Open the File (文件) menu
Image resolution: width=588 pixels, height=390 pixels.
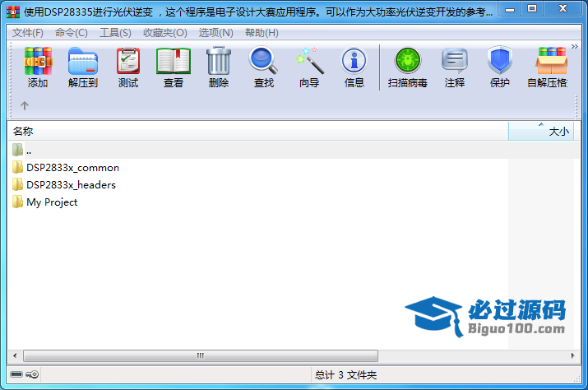tap(27, 33)
